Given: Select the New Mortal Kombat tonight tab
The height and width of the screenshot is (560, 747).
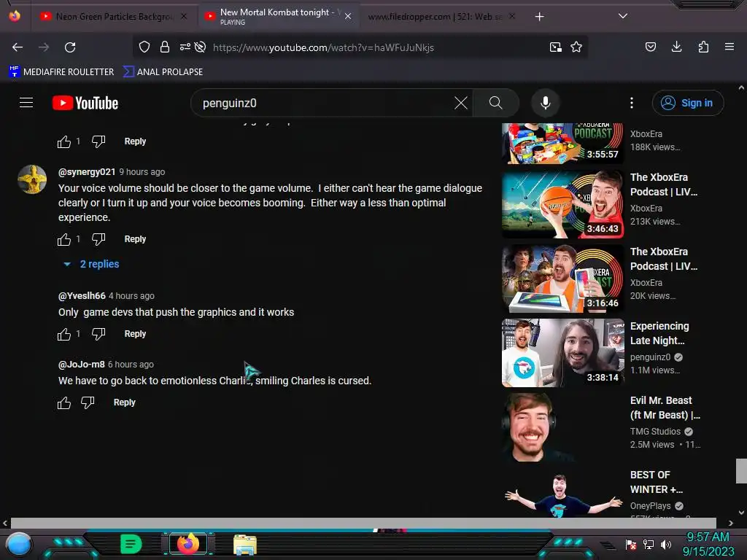Looking at the screenshot, I should coord(279,16).
